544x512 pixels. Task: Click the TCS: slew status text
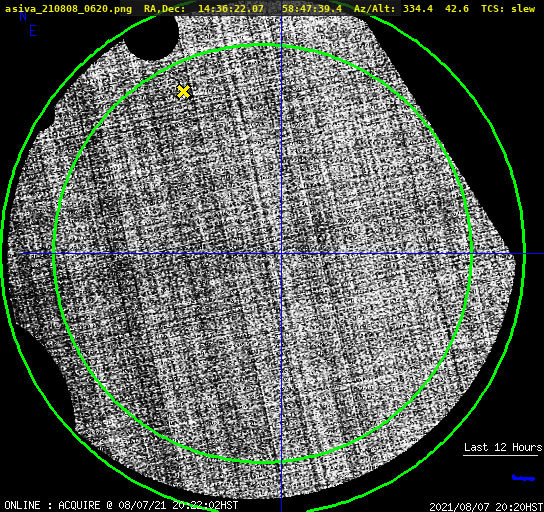pos(508,9)
